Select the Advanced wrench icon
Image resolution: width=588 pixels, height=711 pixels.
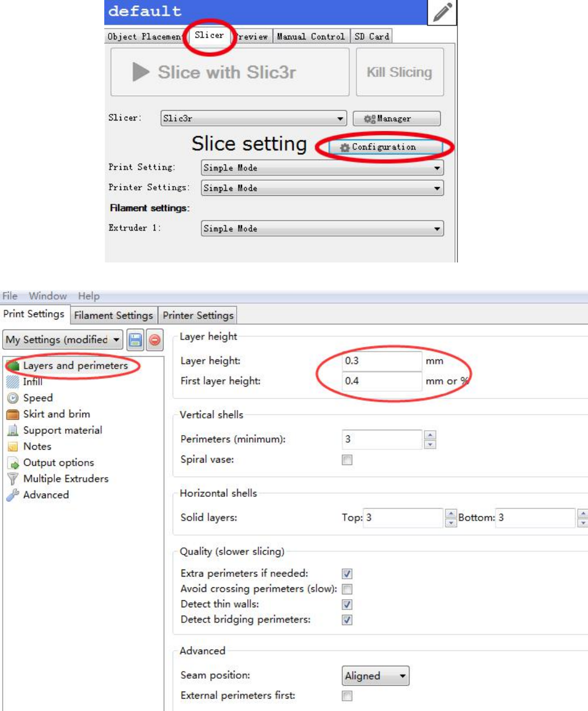point(13,495)
